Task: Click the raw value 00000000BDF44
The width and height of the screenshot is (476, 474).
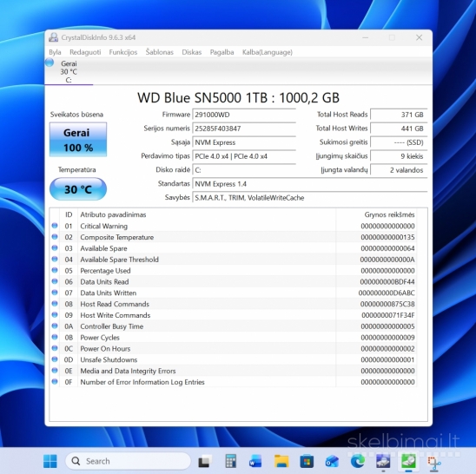Action: tap(387, 281)
